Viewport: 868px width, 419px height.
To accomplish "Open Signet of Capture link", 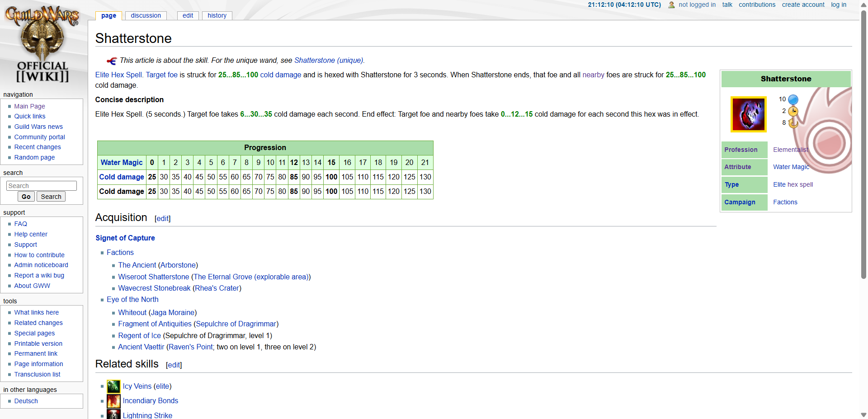I will pos(125,238).
